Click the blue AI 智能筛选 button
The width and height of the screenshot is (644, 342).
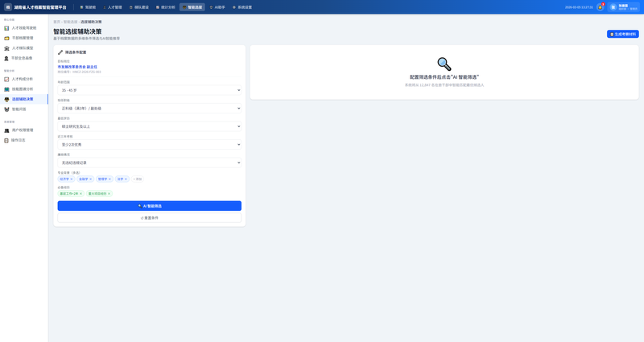click(150, 206)
